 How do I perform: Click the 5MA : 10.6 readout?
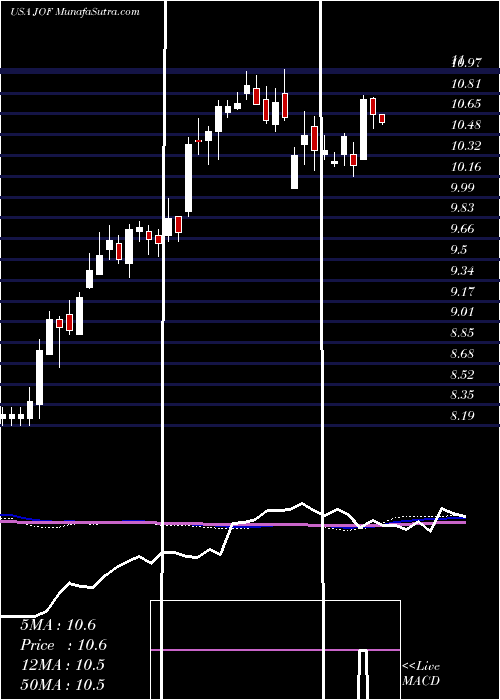pyautogui.click(x=58, y=625)
